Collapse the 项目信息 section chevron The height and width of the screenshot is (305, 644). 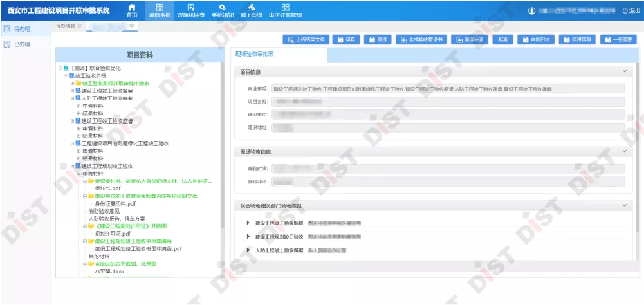click(x=623, y=71)
